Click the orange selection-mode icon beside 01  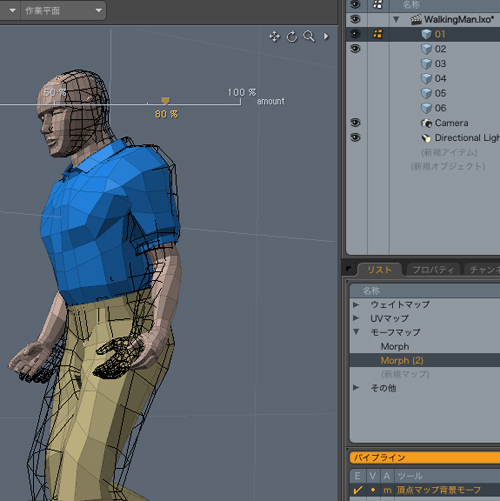378,34
